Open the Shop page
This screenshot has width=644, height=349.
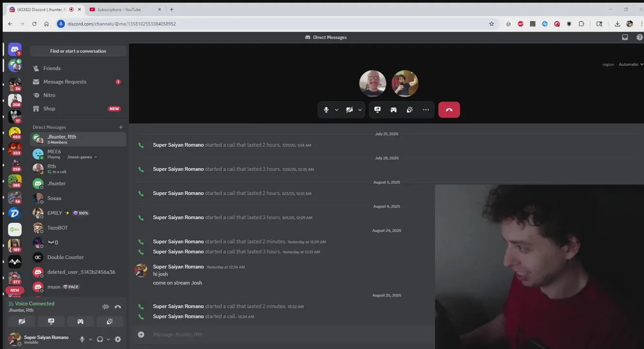click(78, 109)
